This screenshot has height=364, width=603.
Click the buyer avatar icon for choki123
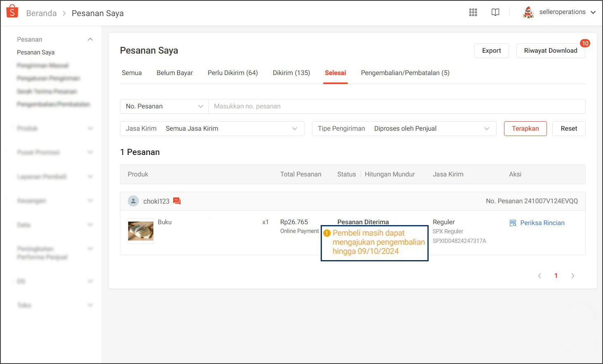coord(133,201)
